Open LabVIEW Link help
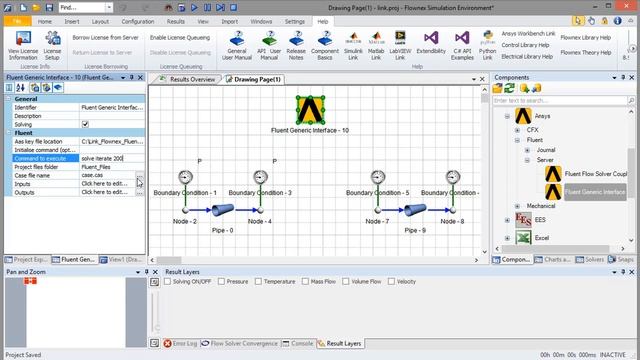Viewport: 640px width, 360px height. (400, 46)
